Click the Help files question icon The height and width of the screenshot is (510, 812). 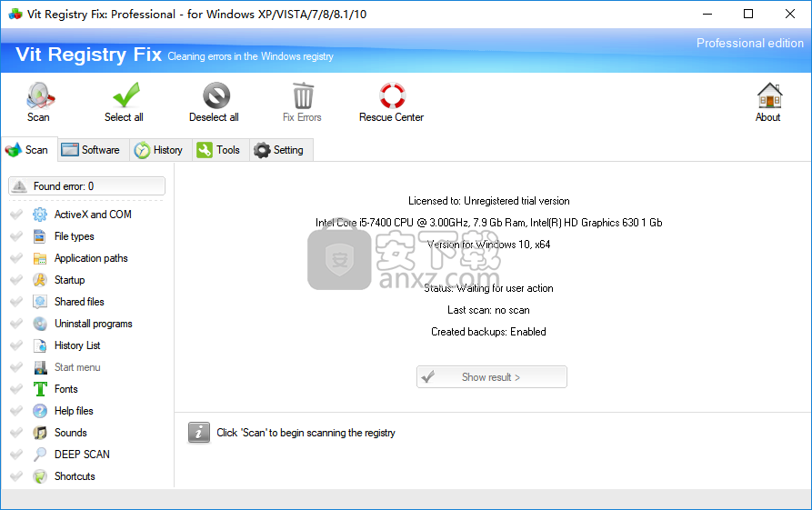[x=40, y=411]
